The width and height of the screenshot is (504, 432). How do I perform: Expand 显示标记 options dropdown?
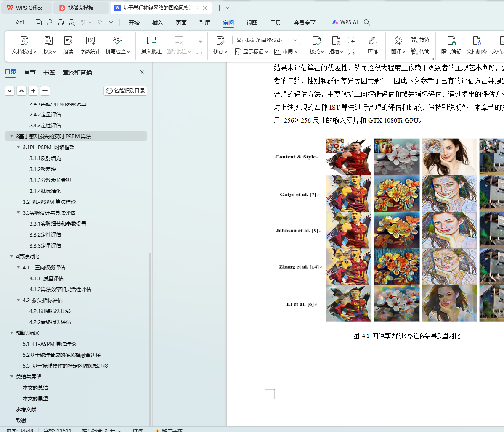251,51
